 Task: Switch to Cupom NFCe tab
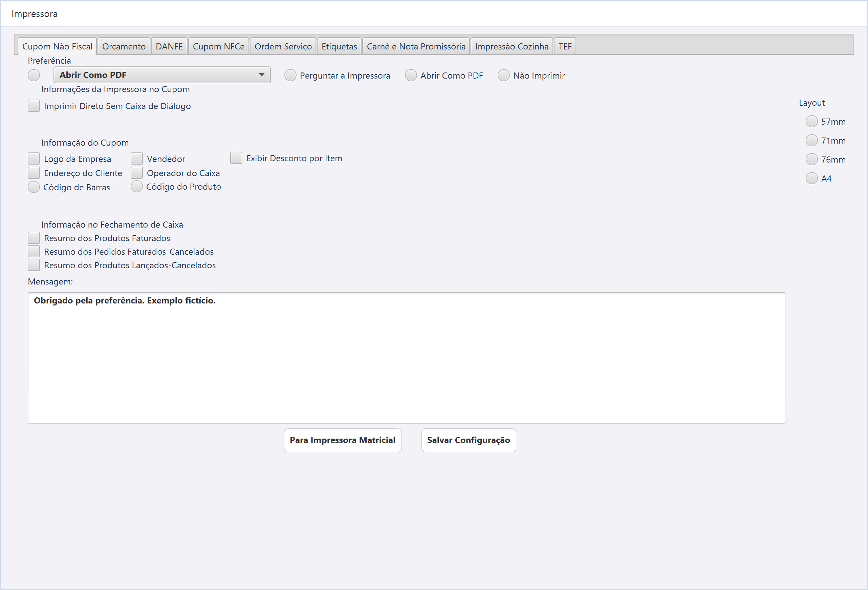coord(218,46)
